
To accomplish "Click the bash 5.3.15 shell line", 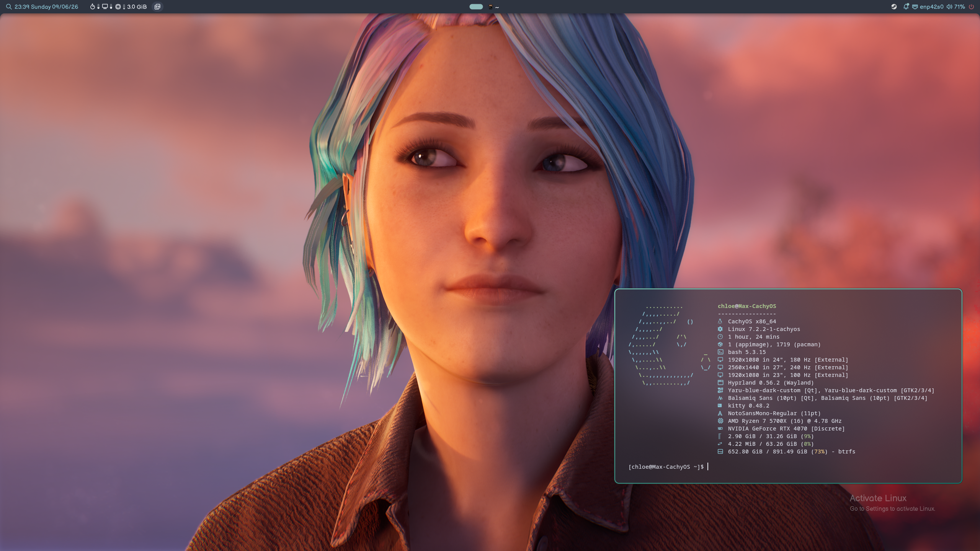I will [x=746, y=352].
